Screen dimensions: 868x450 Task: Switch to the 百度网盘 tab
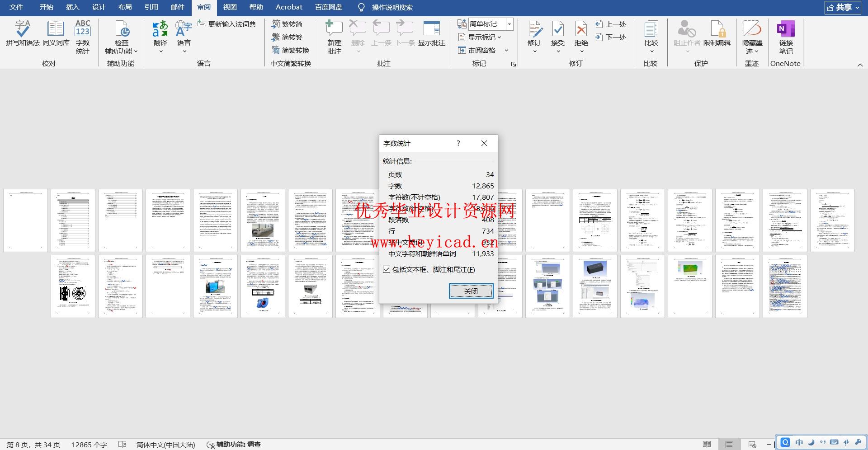pos(329,7)
